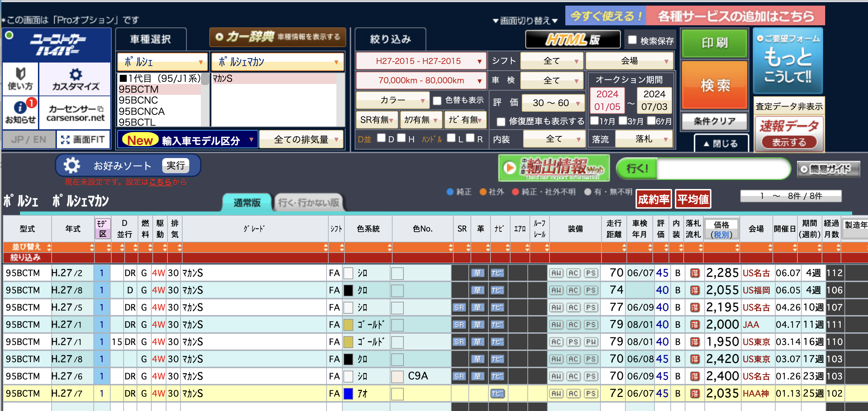The width and height of the screenshot is (868, 411).
Task: Click the 簡易ガイド guide icon button
Action: (x=828, y=169)
